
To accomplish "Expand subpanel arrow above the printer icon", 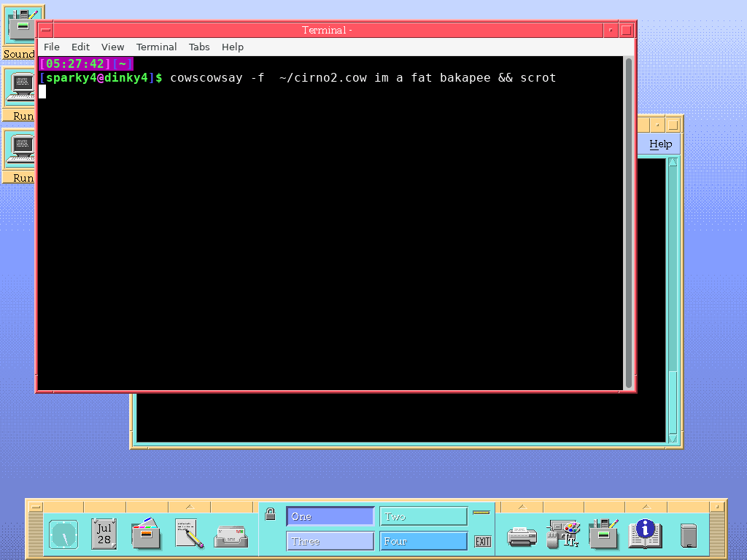I will [x=522, y=507].
